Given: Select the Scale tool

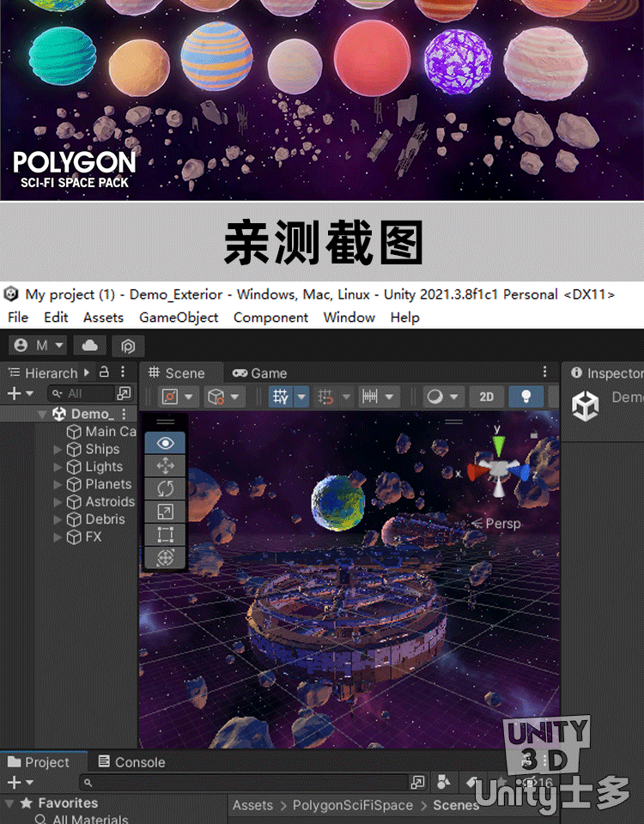Looking at the screenshot, I should click(165, 512).
